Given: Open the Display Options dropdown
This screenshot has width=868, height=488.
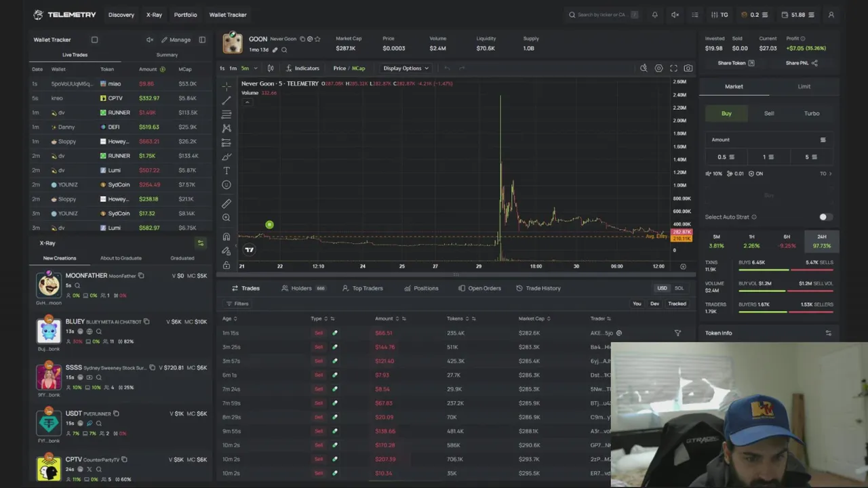Looking at the screenshot, I should (x=406, y=68).
